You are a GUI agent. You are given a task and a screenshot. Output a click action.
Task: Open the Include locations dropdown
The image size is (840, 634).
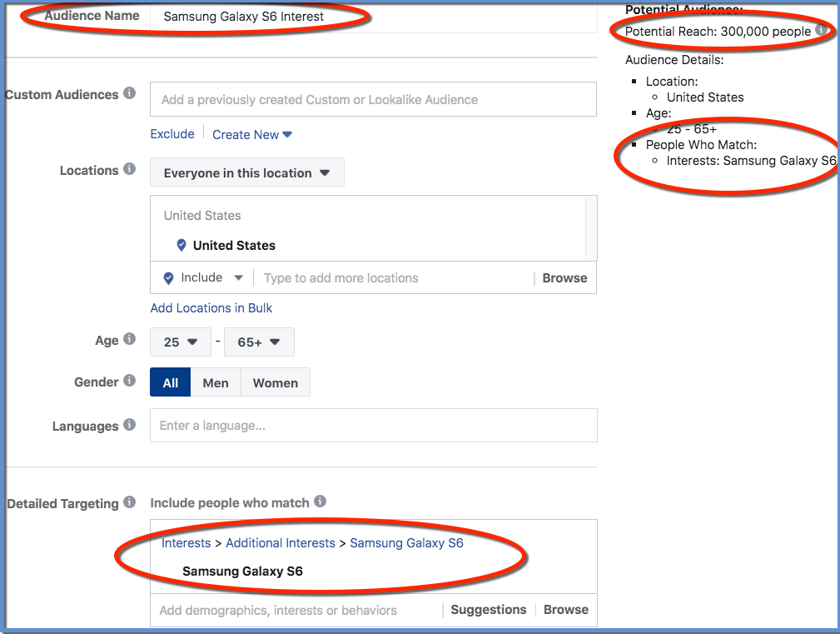(x=203, y=277)
